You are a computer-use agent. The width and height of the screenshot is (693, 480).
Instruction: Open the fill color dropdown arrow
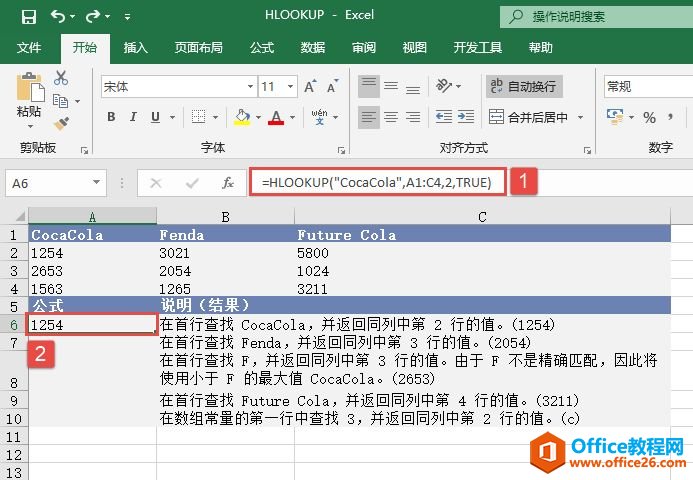[x=259, y=117]
